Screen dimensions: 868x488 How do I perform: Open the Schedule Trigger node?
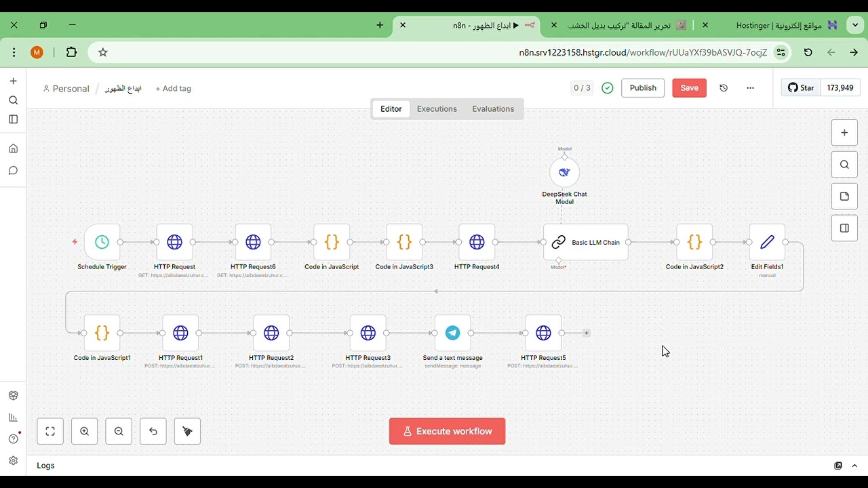point(102,242)
